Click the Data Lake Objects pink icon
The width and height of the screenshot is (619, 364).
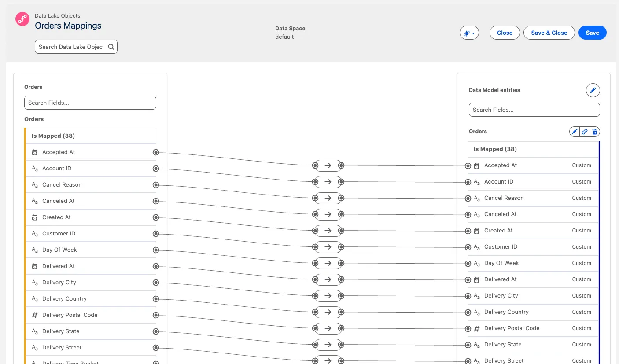[x=22, y=19]
